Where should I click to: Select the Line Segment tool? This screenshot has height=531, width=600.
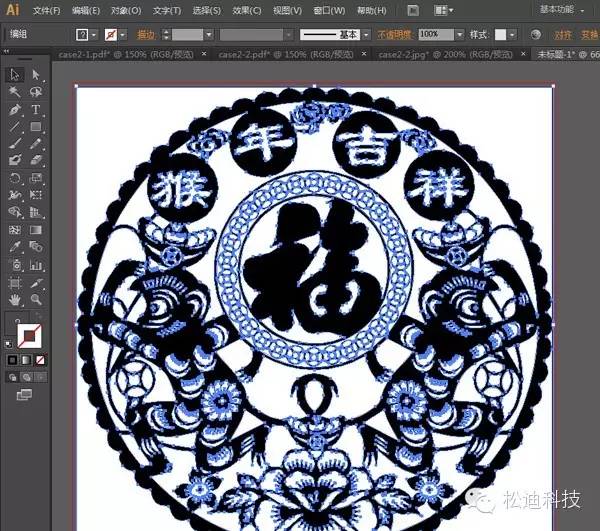coord(15,127)
